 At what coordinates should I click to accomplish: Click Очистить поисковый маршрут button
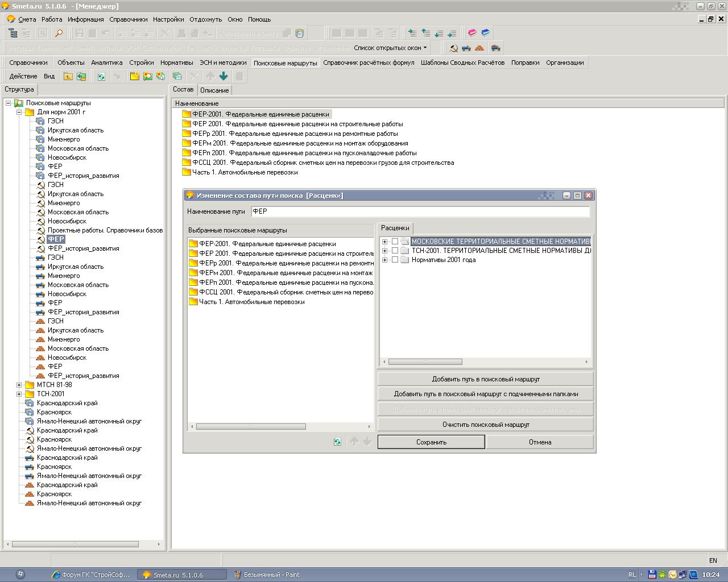[486, 425]
